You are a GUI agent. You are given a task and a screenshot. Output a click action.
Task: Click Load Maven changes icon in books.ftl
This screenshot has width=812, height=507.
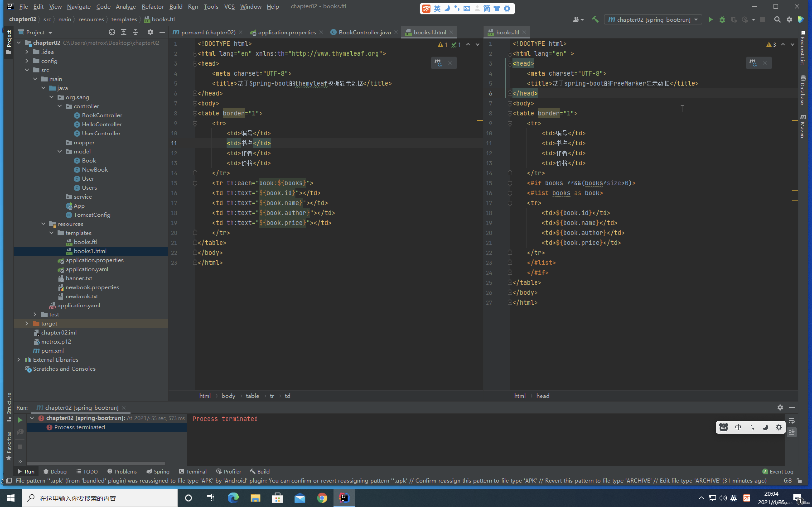pos(753,63)
